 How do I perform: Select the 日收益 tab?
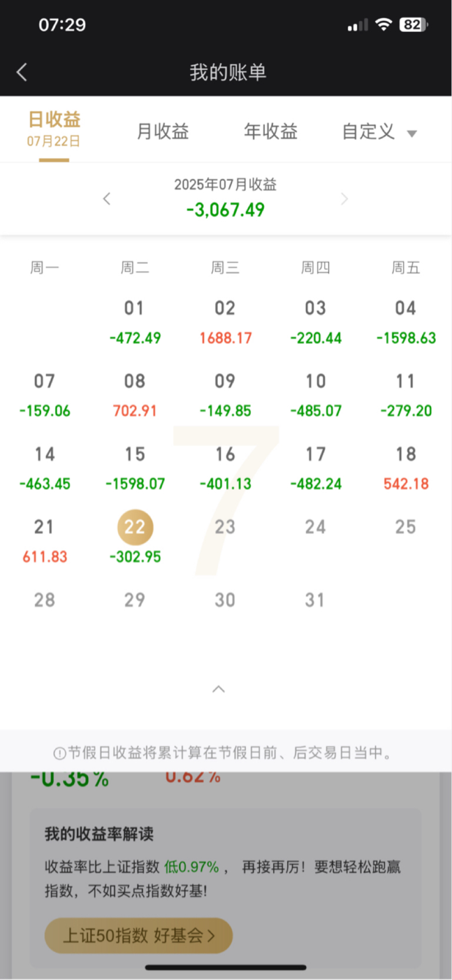pyautogui.click(x=54, y=128)
